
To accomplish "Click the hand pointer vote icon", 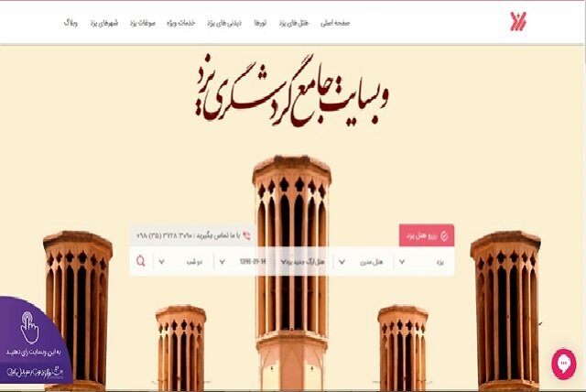I will 31,326.
